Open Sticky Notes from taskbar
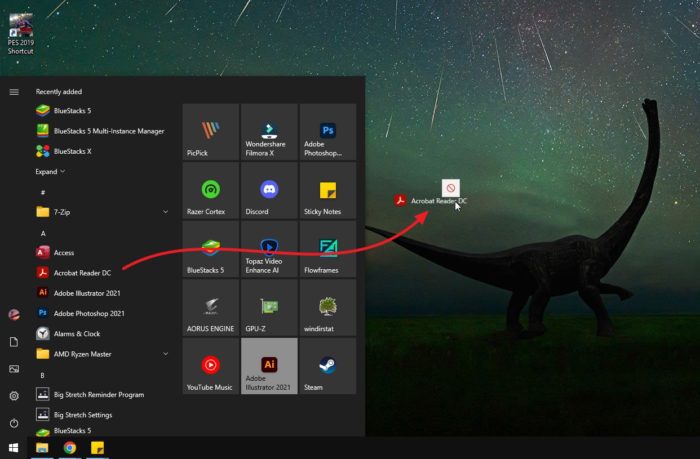 click(97, 448)
